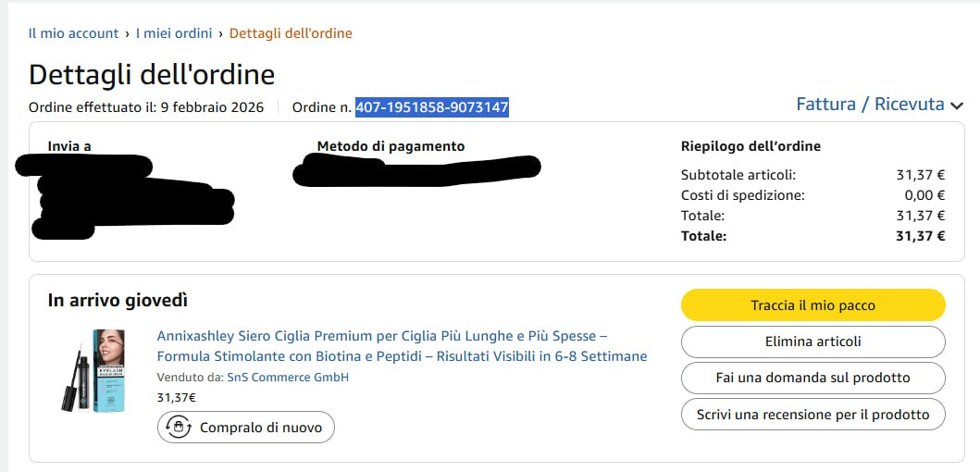Open the Fattura / Ricevuta menu
This screenshot has height=472, width=980.
coord(870,105)
